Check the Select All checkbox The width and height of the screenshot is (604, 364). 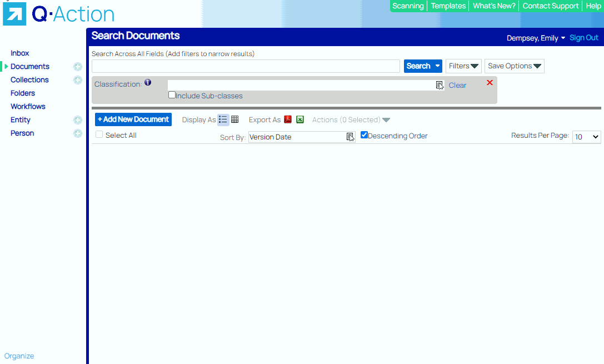click(99, 134)
